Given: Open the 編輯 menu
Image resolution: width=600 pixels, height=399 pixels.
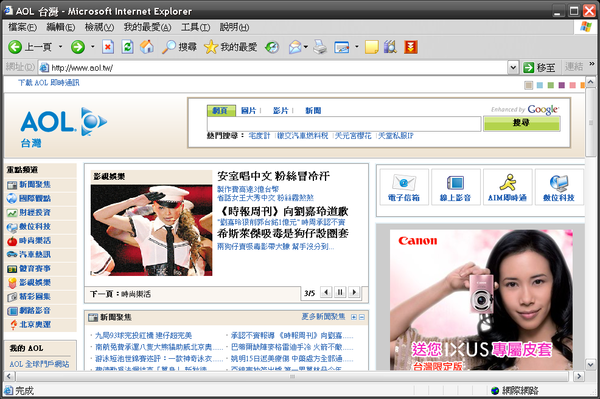Looking at the screenshot, I should [60, 27].
